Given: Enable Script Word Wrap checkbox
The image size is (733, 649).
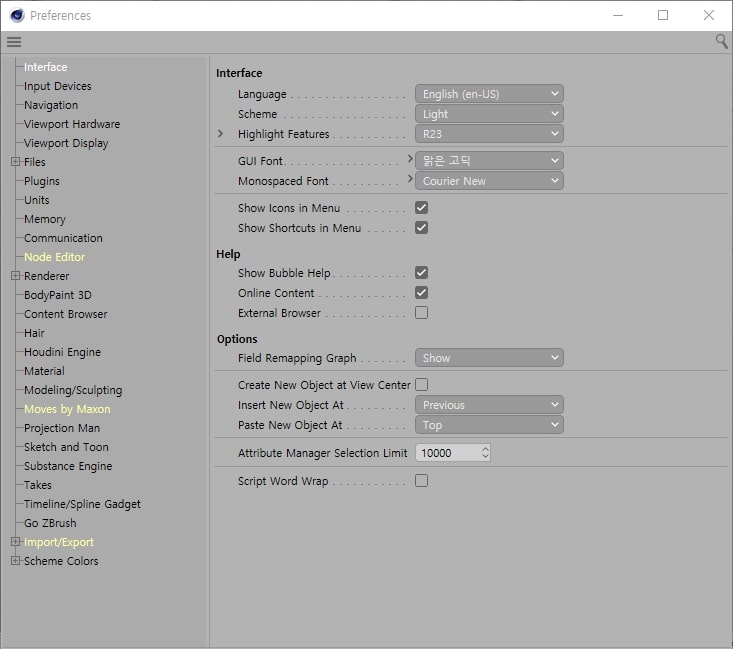Looking at the screenshot, I should (x=421, y=480).
